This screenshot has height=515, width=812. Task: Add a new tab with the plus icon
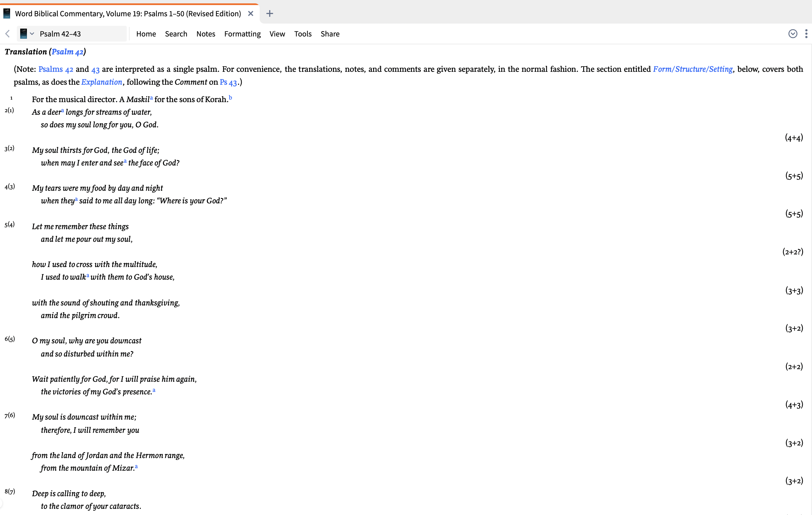tap(269, 13)
